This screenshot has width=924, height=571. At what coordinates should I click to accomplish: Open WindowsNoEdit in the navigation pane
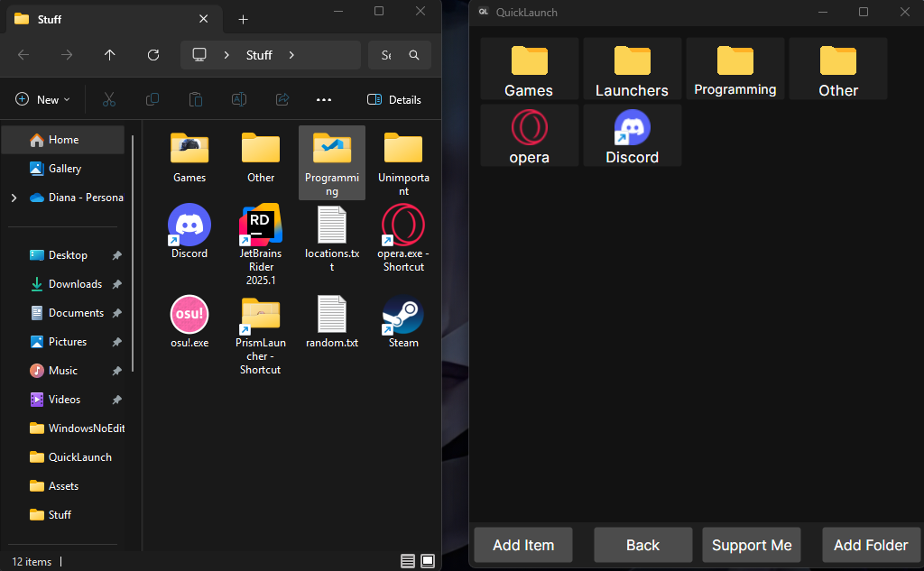(63, 428)
